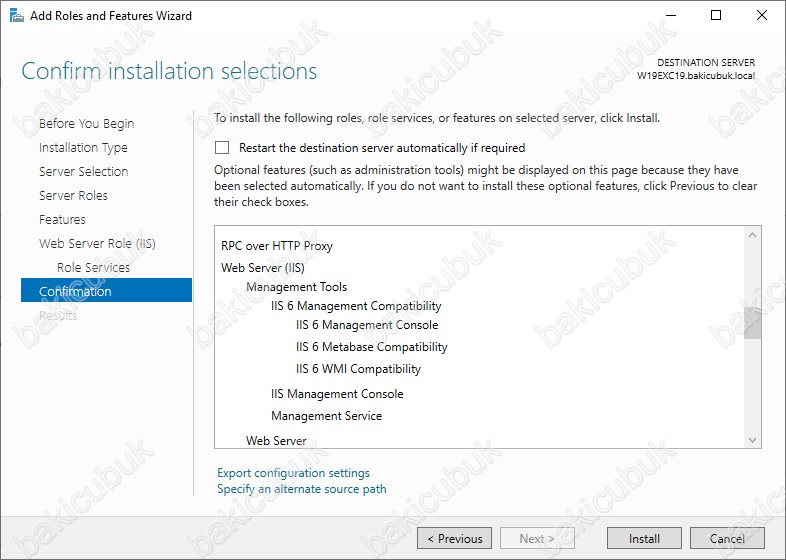This screenshot has width=786, height=560.
Task: Go back with the Previous button
Action: [454, 538]
